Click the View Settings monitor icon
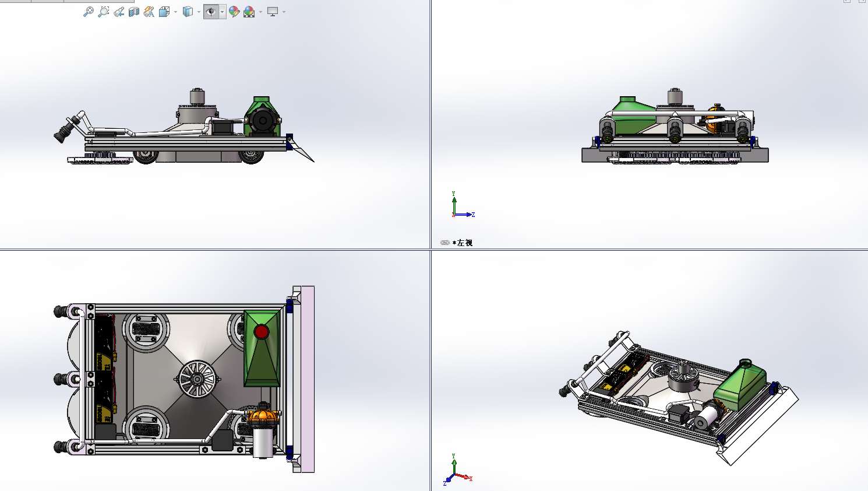 click(x=273, y=12)
